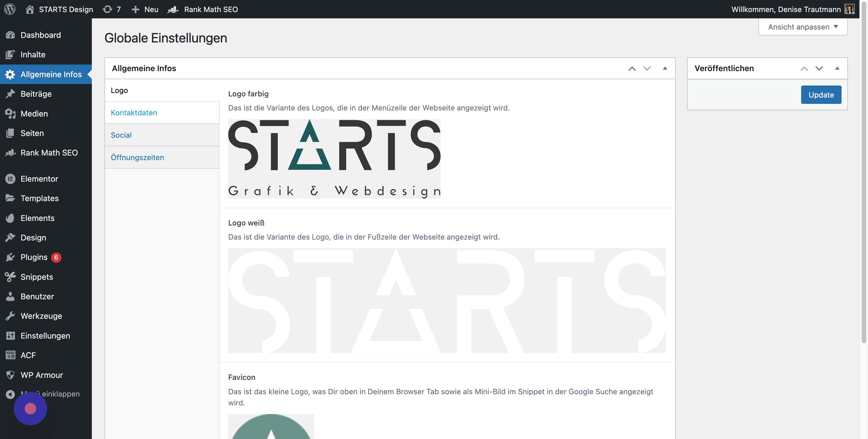Switch to the Kontaktdaten tab
This screenshot has width=868, height=439.
pos(162,112)
